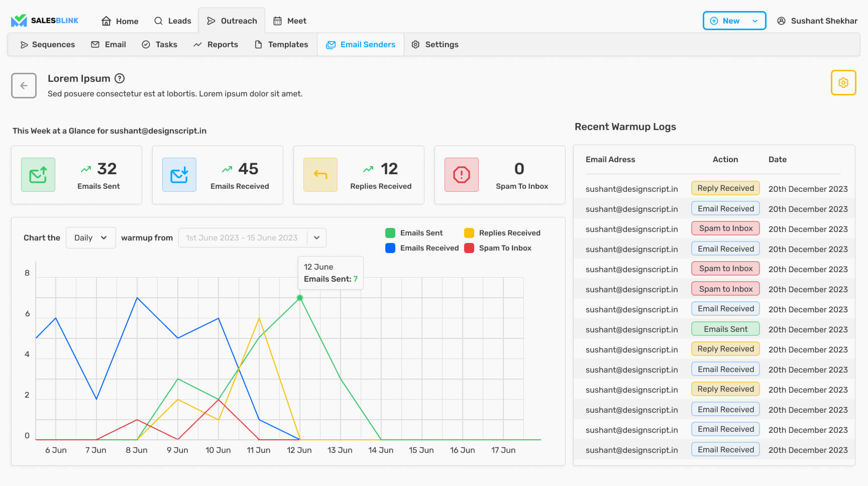Click the Emails Received blue legend swatch
868x486 pixels.
(390, 248)
